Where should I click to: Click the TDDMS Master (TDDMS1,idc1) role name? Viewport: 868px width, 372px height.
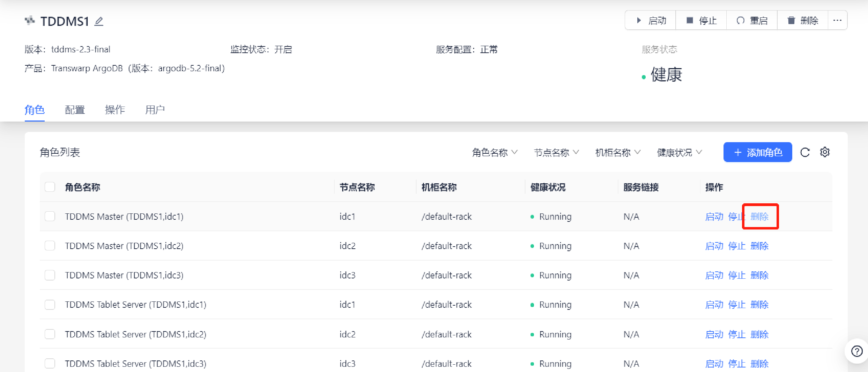pyautogui.click(x=124, y=217)
